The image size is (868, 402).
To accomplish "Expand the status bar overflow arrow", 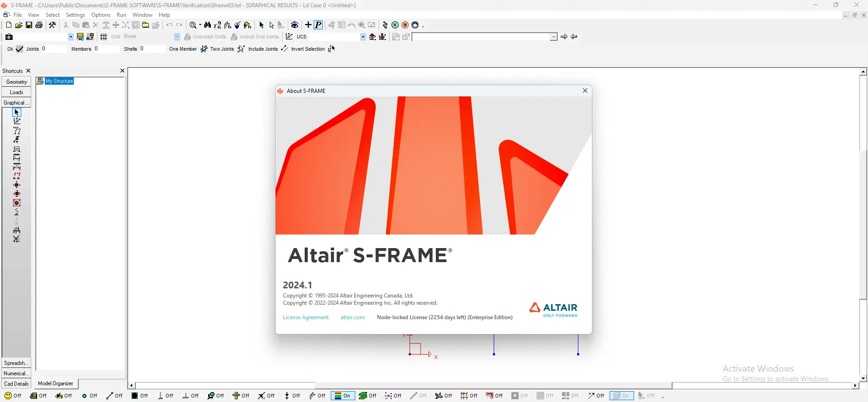I will tap(663, 397).
